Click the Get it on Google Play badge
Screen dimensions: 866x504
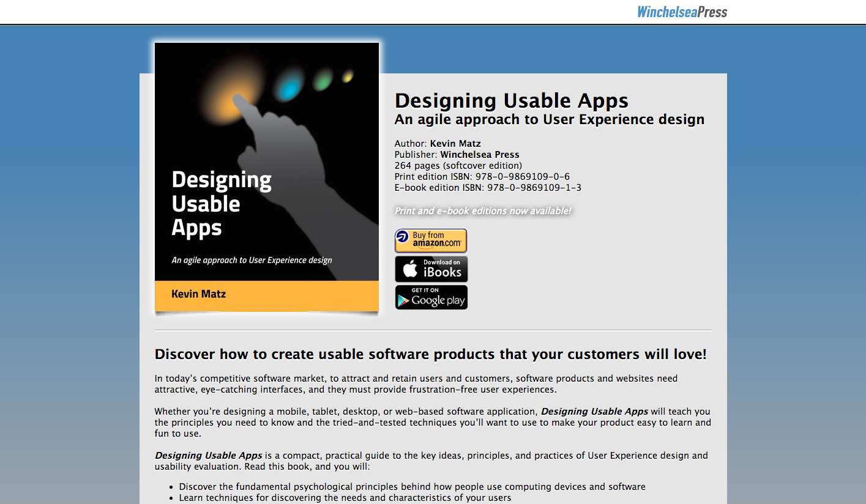(431, 297)
